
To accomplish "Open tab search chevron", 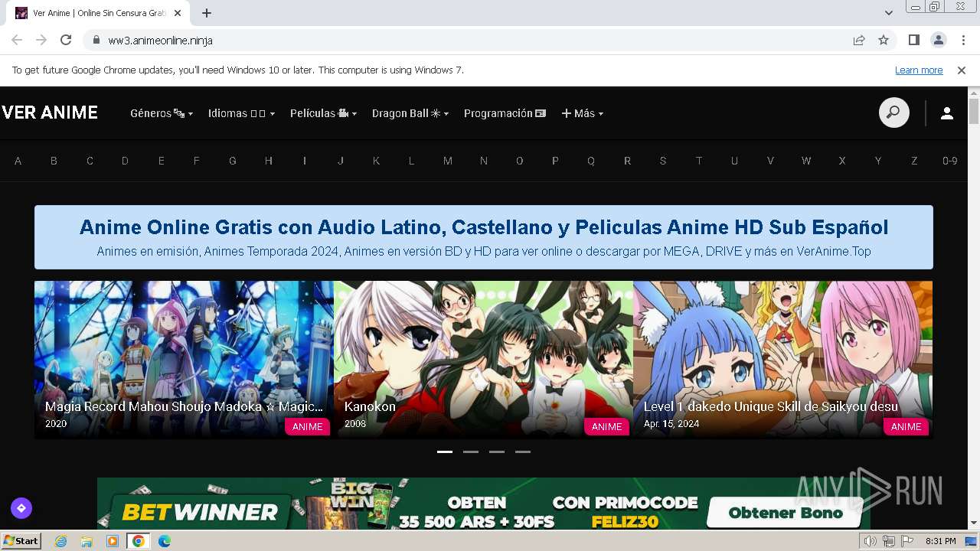I will point(888,13).
